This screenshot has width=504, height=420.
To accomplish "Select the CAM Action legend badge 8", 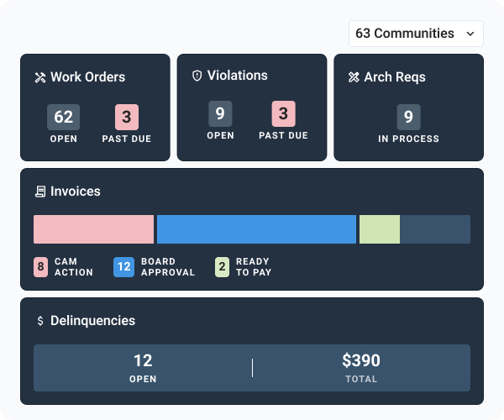I will 40,267.
